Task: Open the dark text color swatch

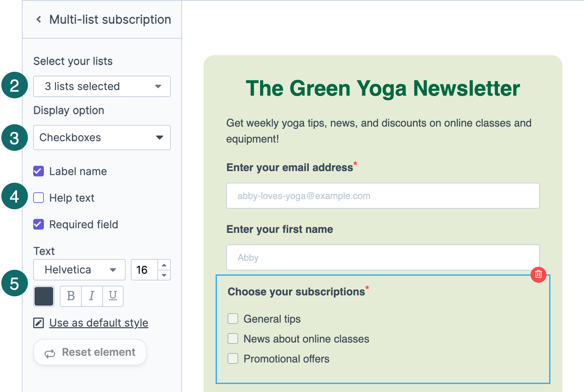Action: pyautogui.click(x=44, y=296)
